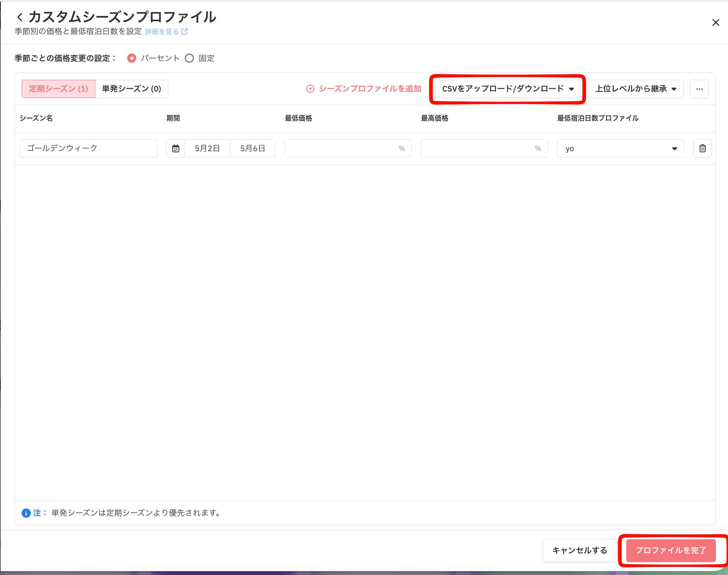The height and width of the screenshot is (575, 728).
Task: Open CSVをアップロード/ダウンロード dropdown
Action: pyautogui.click(x=507, y=89)
